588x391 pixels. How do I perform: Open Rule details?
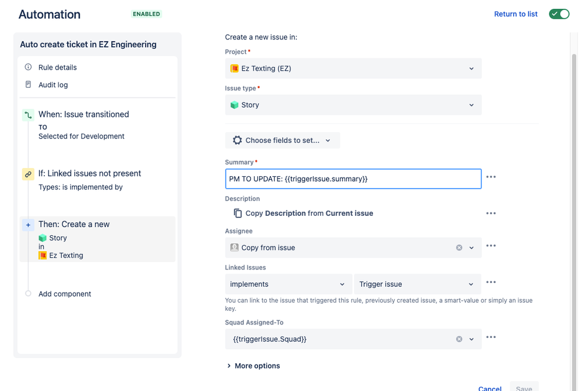click(x=57, y=67)
